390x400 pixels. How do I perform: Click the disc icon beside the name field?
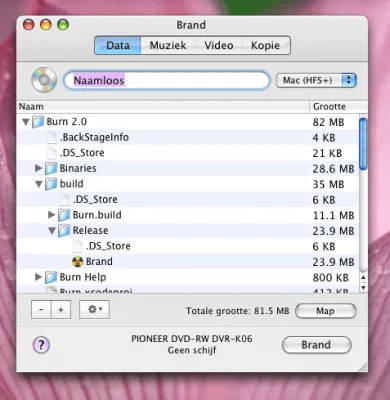pos(44,80)
